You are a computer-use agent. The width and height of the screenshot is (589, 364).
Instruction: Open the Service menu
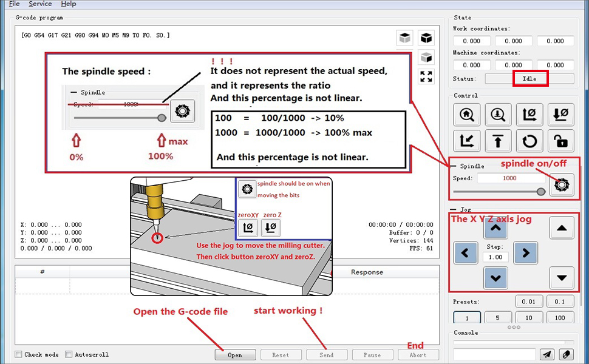coord(40,4)
